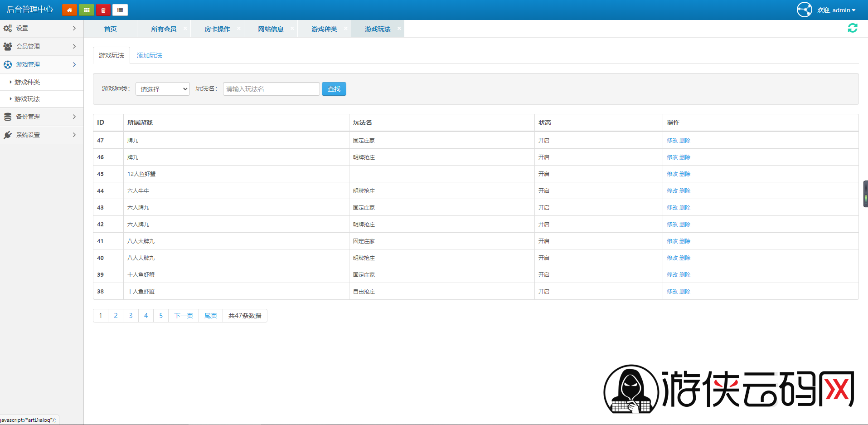Switch to the 游戏种类 top tab
Screen dimensions: 868x425
(324, 29)
